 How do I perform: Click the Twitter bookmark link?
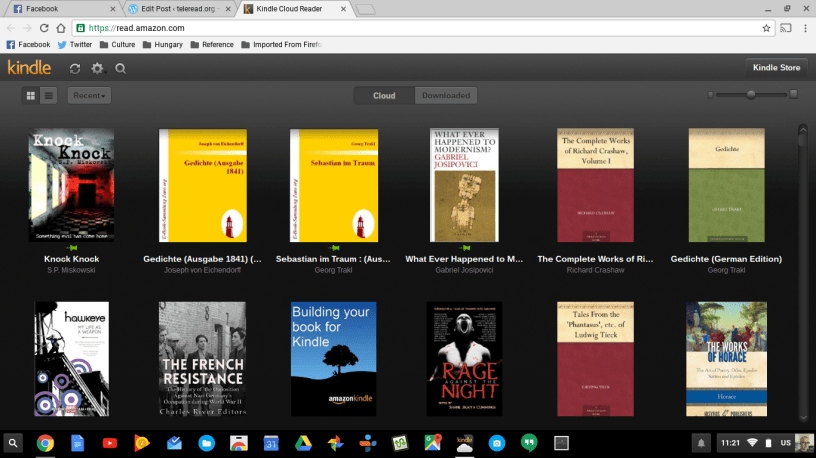(x=75, y=44)
